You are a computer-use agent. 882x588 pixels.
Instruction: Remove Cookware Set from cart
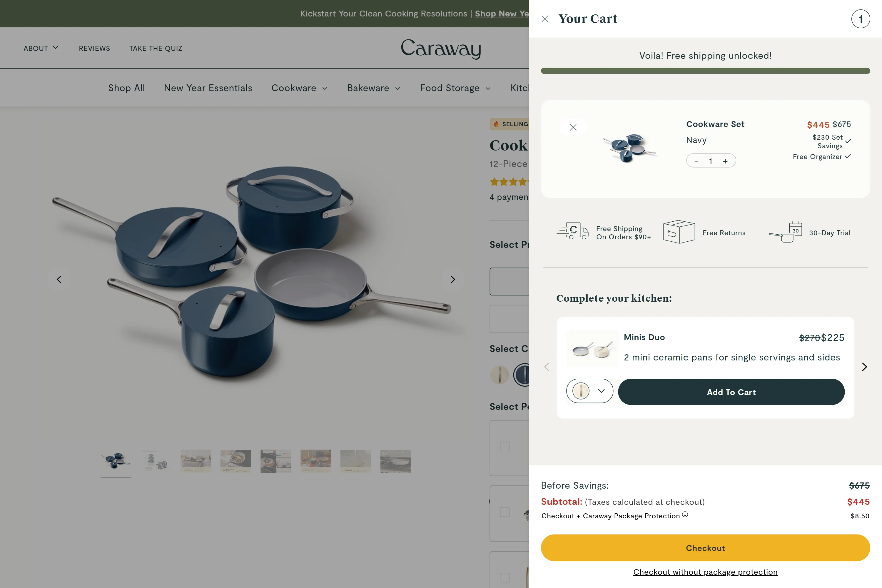(x=573, y=128)
